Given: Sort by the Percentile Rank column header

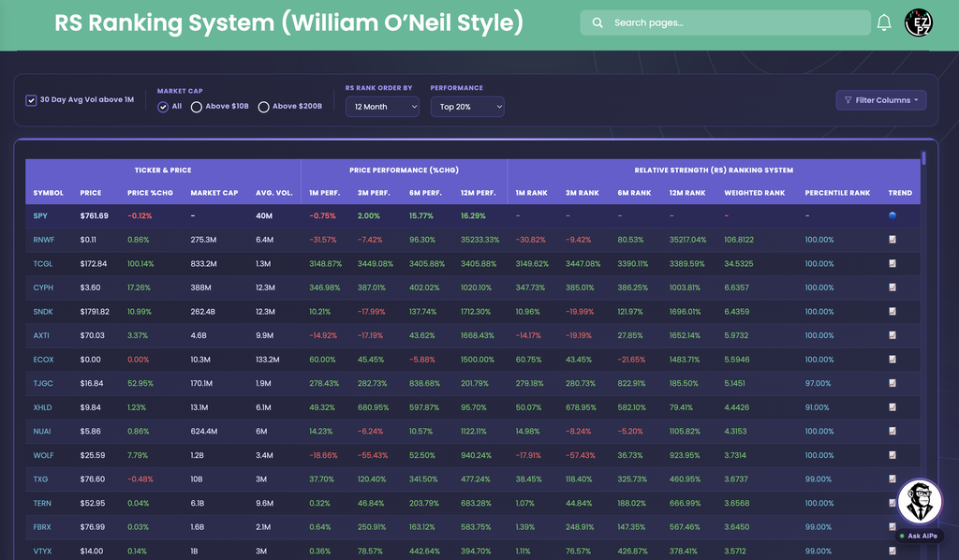Looking at the screenshot, I should 837,193.
